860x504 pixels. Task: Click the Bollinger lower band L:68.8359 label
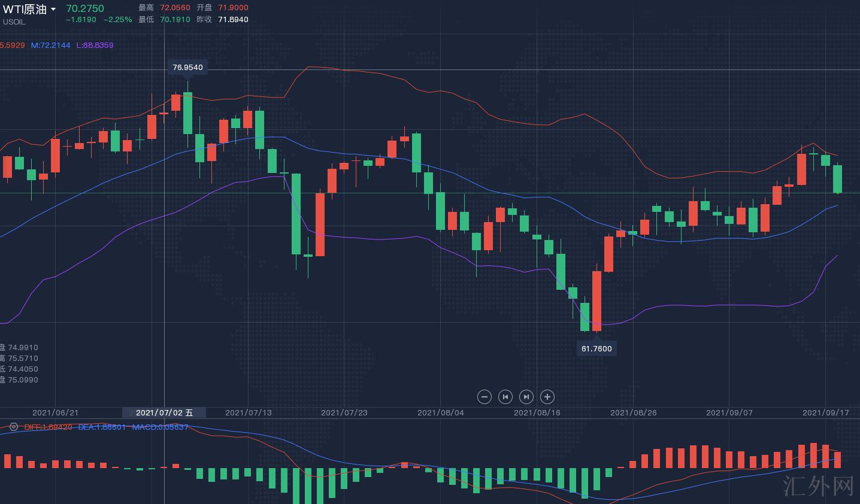click(x=95, y=45)
